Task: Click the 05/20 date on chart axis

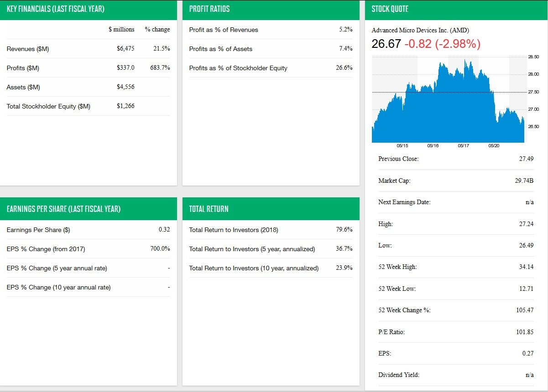Action: pyautogui.click(x=494, y=146)
